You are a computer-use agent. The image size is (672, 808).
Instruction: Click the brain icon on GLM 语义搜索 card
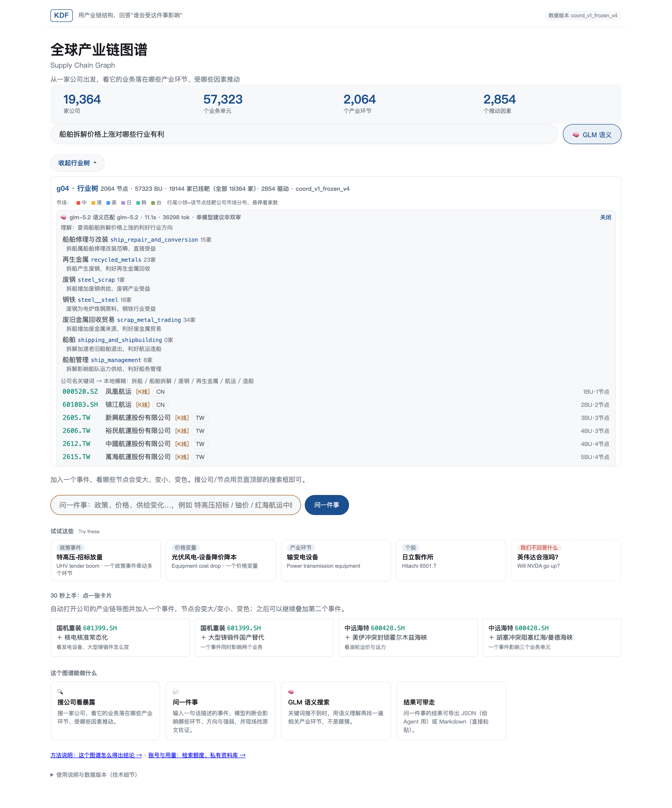291,691
